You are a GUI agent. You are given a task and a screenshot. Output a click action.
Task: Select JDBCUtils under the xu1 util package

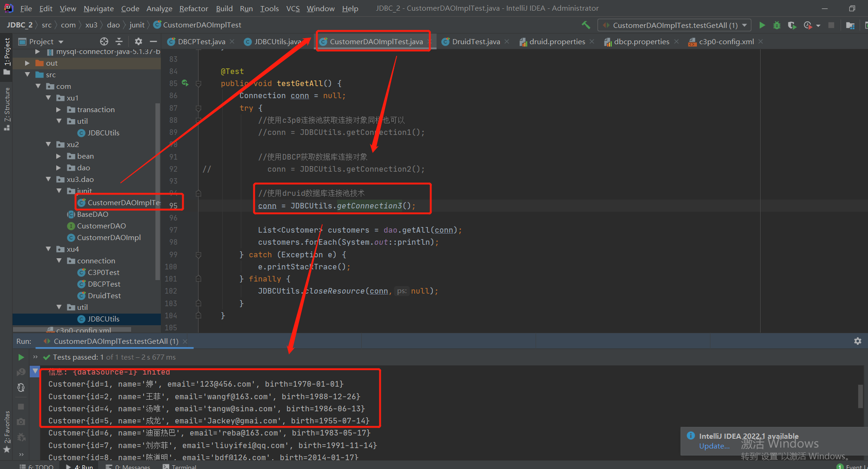[103, 133]
